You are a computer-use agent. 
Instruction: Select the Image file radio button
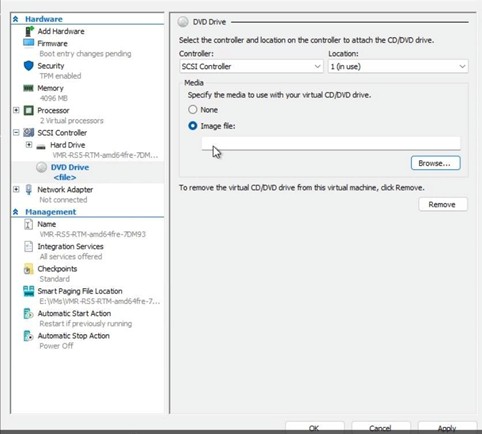tap(193, 126)
